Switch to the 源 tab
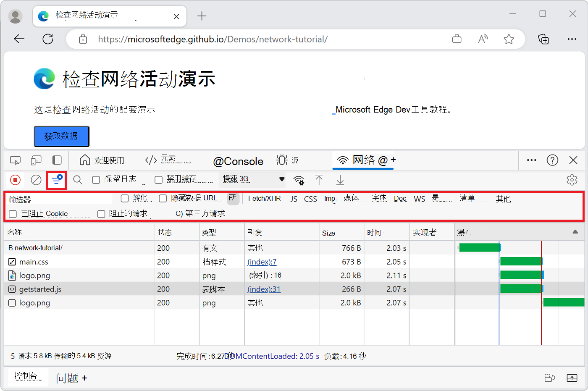This screenshot has height=391, width=588. click(x=288, y=160)
